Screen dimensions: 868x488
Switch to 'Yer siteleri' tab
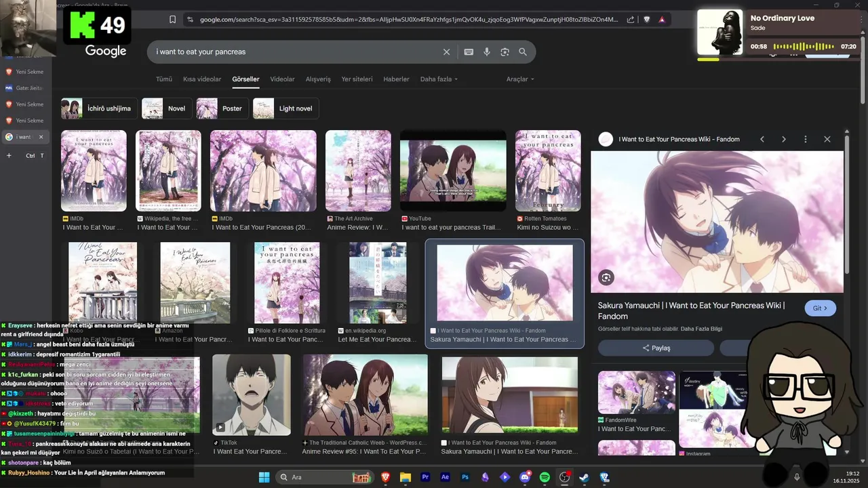click(x=357, y=79)
